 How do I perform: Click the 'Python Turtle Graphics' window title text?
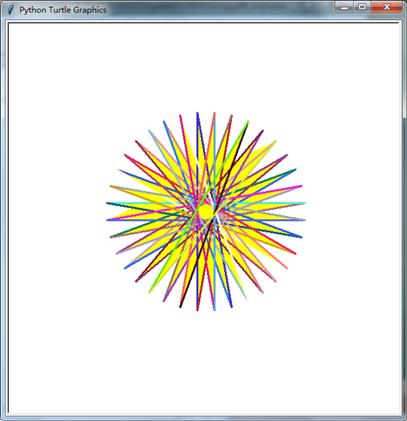pos(63,10)
